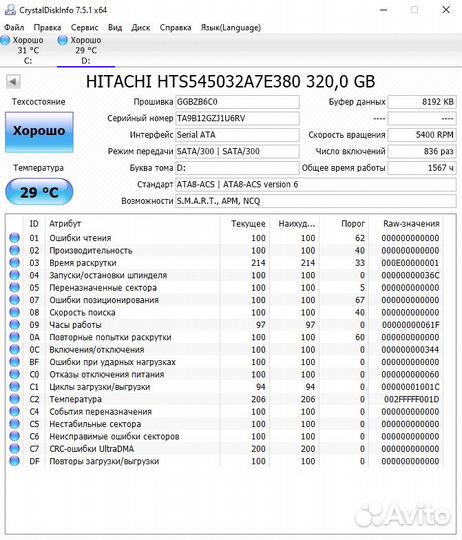
Task: Click the 29 °C temperature button
Action: pyautogui.click(x=39, y=192)
